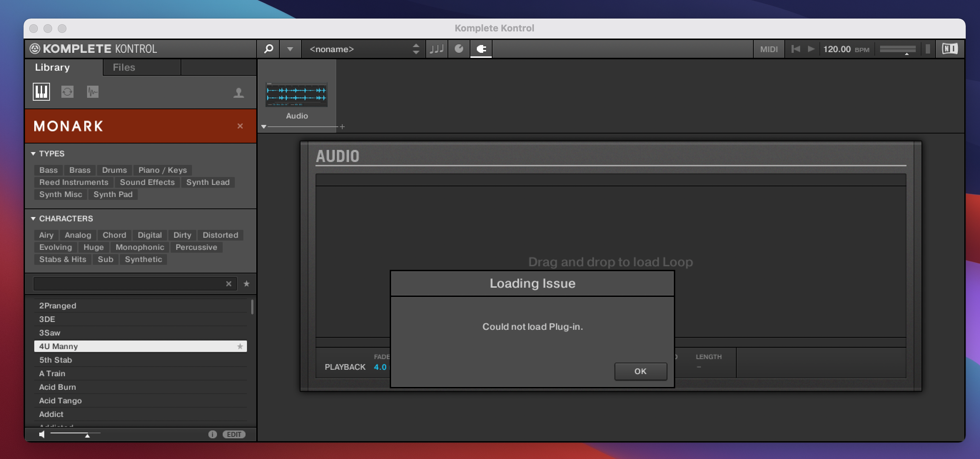Viewport: 980px width, 459px height.
Task: Open the arpeggiator notes icon
Action: (x=436, y=49)
